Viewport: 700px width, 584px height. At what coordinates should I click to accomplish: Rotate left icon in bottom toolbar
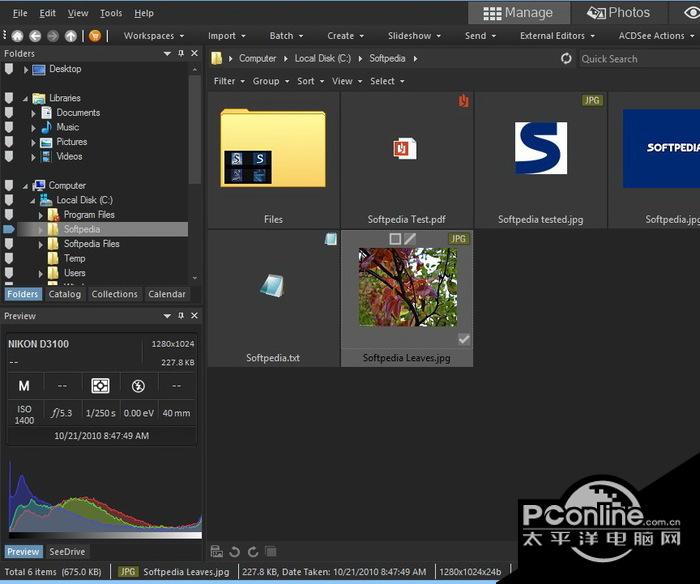point(234,552)
